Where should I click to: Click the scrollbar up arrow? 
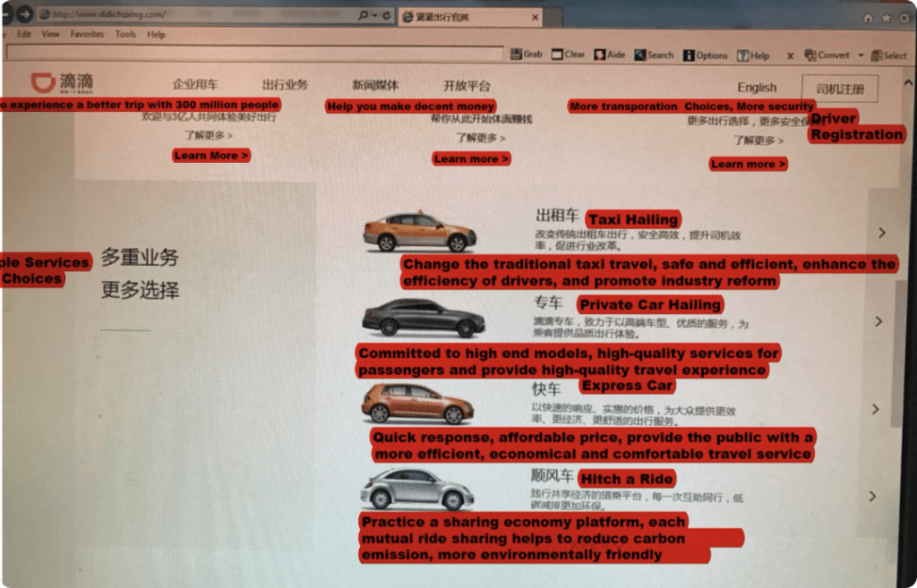click(x=908, y=82)
